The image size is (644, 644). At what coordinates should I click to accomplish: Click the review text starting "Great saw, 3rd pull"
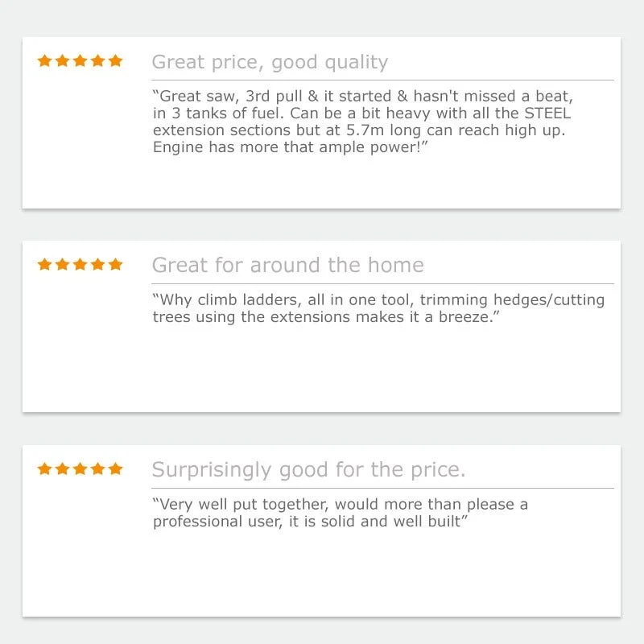tap(362, 122)
